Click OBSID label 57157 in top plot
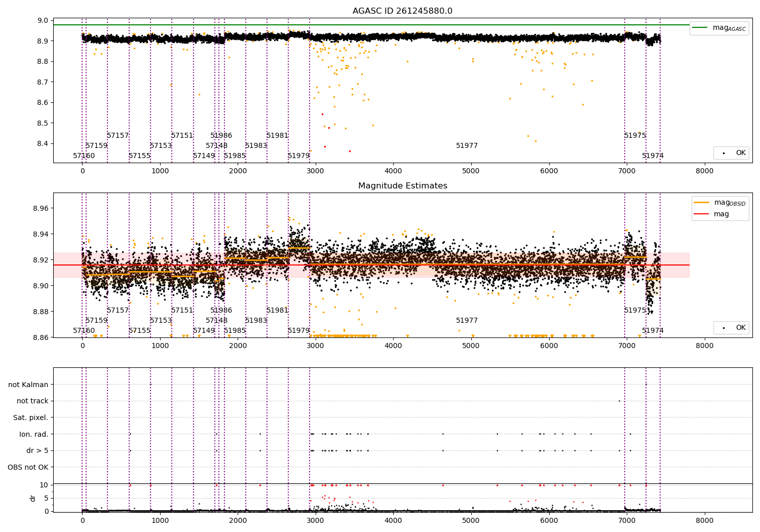The image size is (760, 532). [118, 135]
